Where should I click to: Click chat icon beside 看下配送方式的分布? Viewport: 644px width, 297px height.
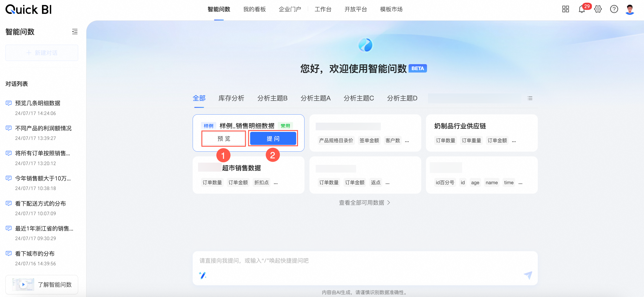click(9, 203)
